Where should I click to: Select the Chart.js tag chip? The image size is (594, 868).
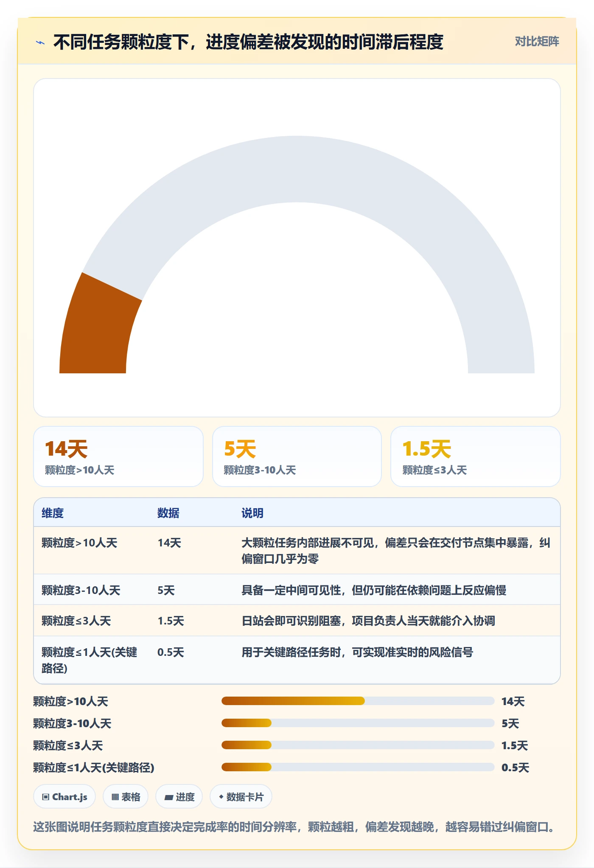click(x=64, y=797)
